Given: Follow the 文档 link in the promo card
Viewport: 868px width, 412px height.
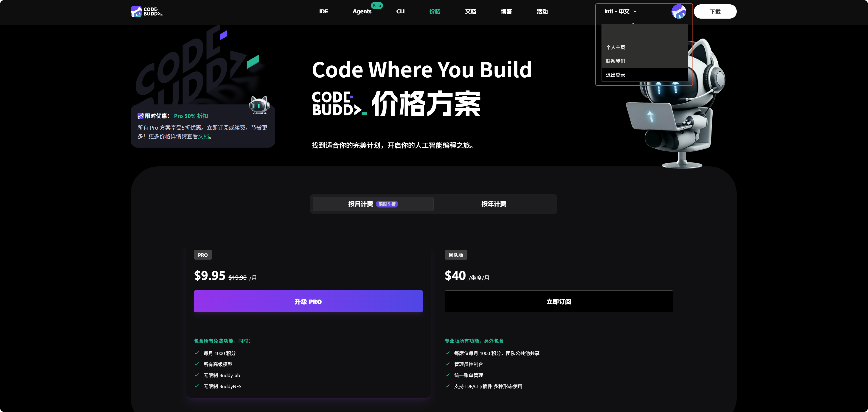Looking at the screenshot, I should [204, 136].
